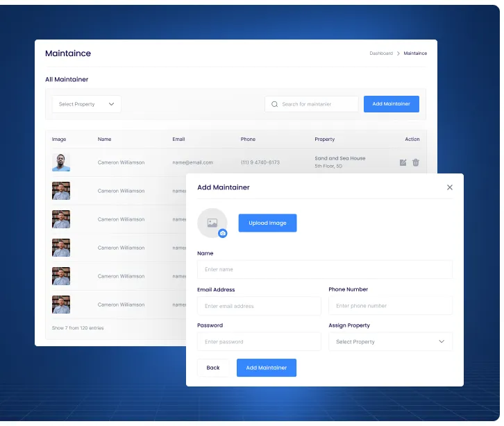
Task: Click the Enter phone number field
Action: pyautogui.click(x=390, y=305)
